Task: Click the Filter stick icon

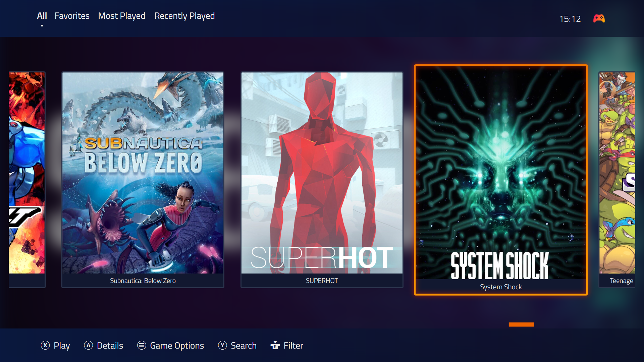Action: pyautogui.click(x=275, y=345)
